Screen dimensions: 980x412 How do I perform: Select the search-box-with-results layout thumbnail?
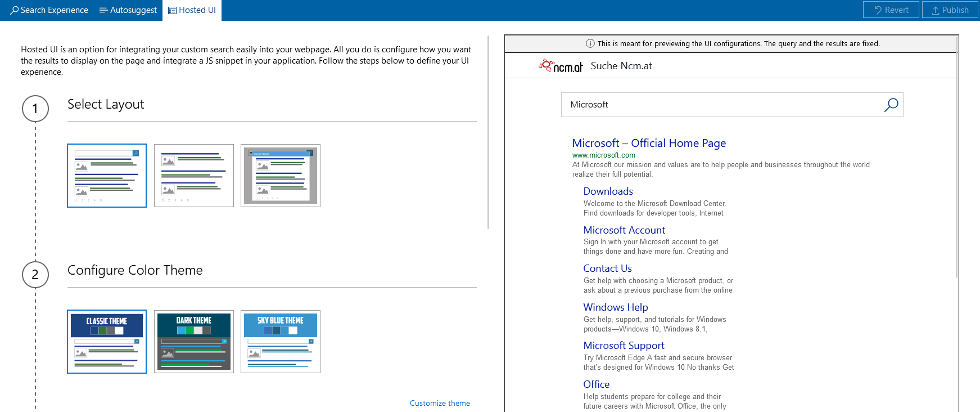click(107, 176)
